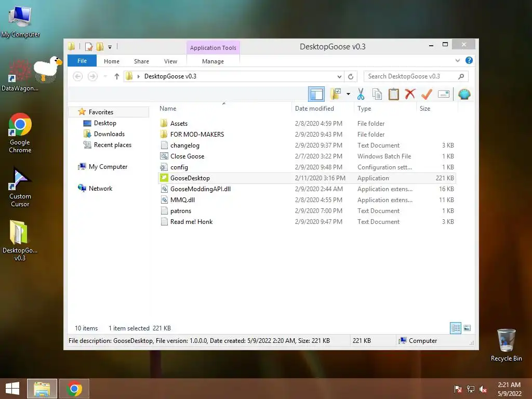This screenshot has width=532, height=399.
Task: Open the Windows Start button
Action: click(12, 389)
